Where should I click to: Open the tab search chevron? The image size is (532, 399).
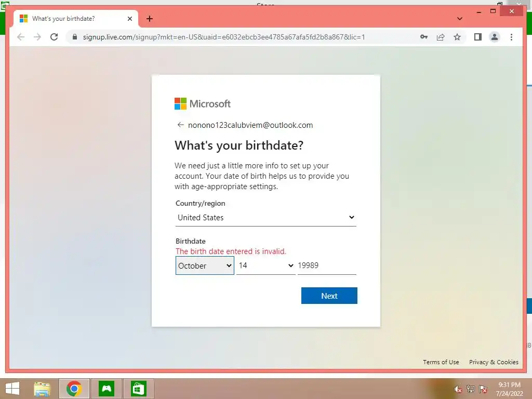click(x=460, y=19)
